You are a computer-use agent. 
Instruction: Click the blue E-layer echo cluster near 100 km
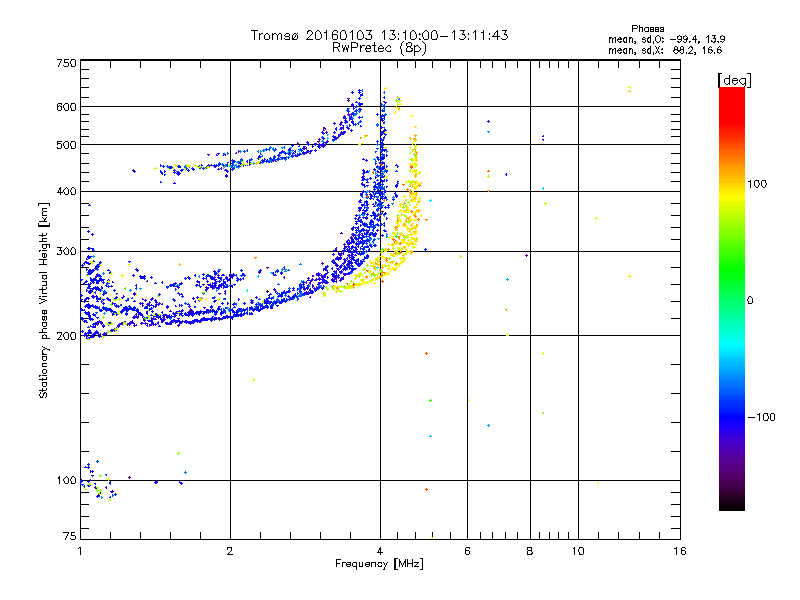(98, 480)
